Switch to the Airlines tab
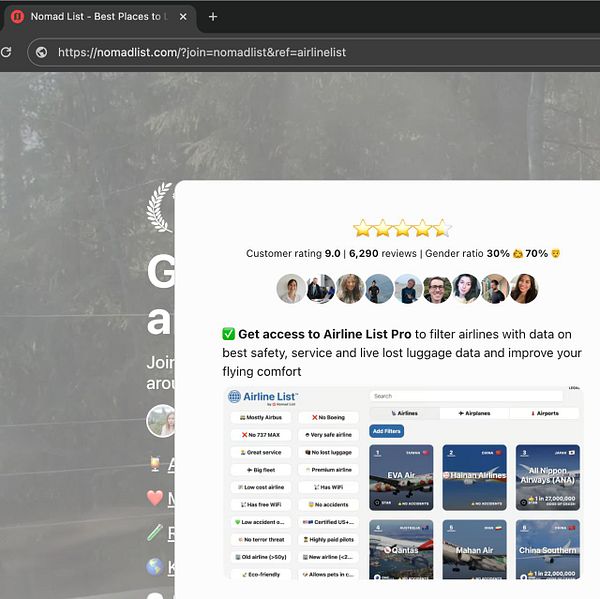 [404, 413]
